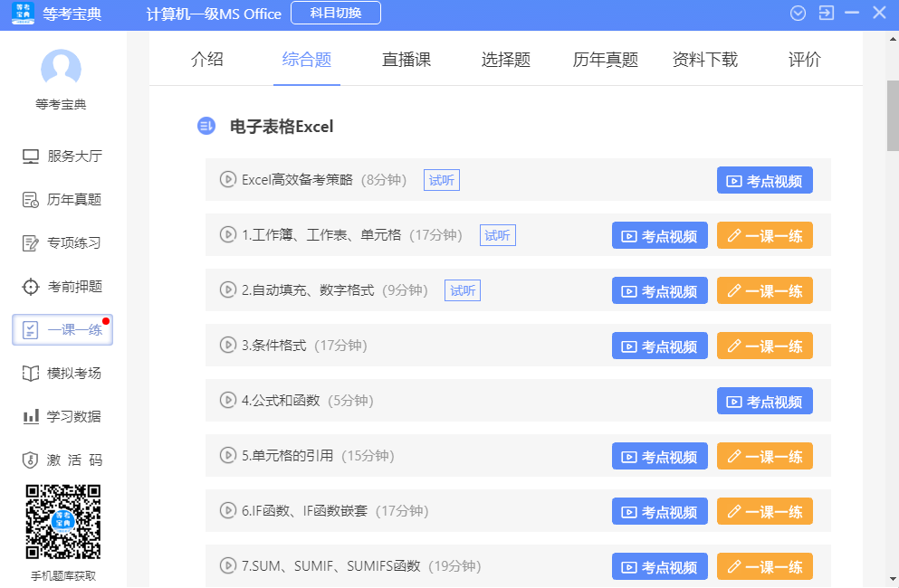The height and width of the screenshot is (588, 899).
Task: Switch to the 评价 tab
Action: pos(805,60)
